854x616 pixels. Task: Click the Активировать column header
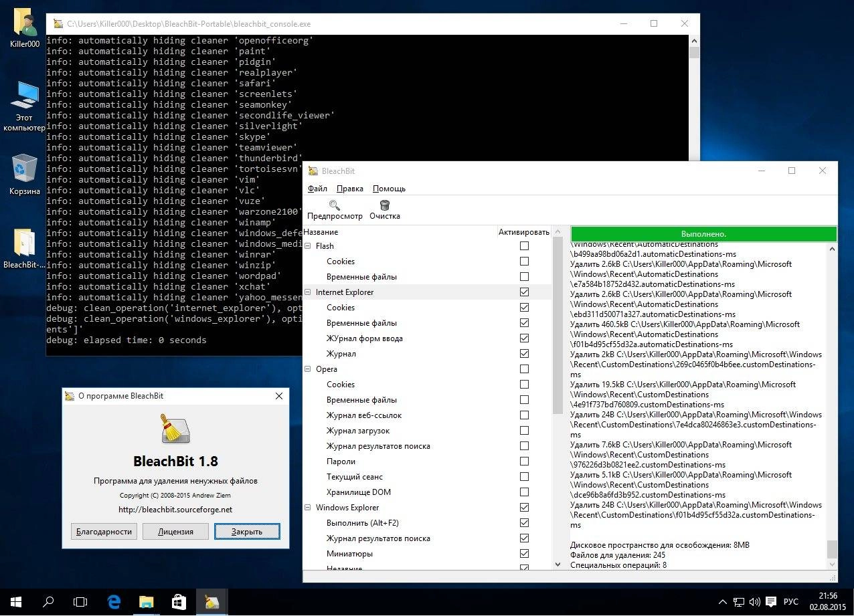(x=524, y=232)
